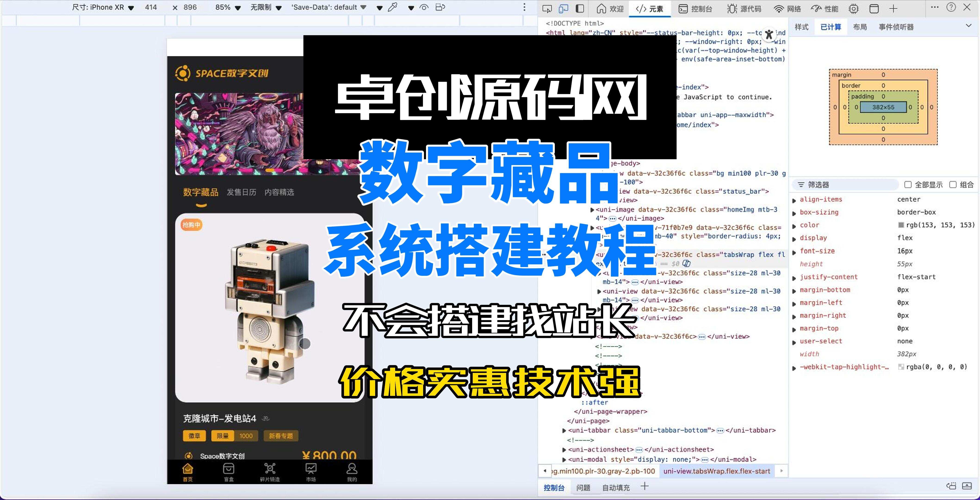Activate the inspect element picker icon
This screenshot has height=500, width=980.
(x=547, y=8)
